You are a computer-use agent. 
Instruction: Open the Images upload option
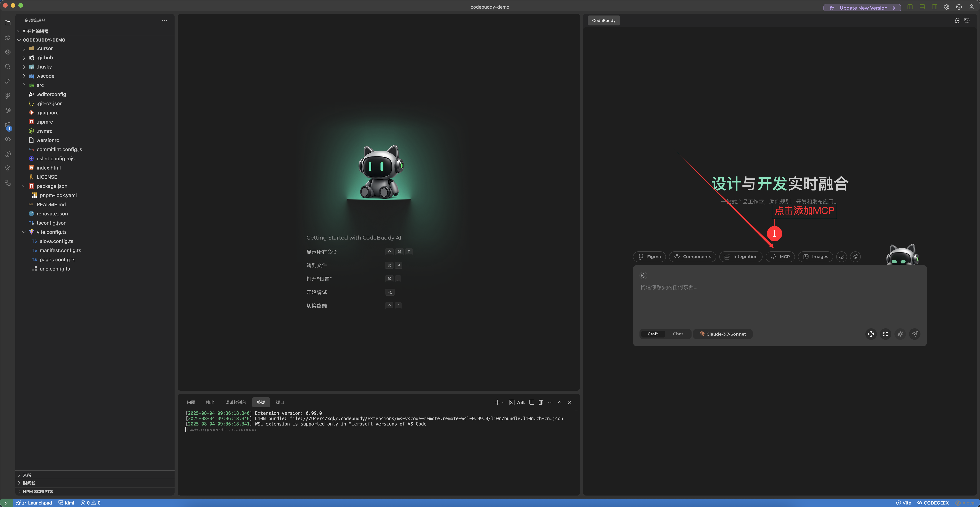[815, 257]
